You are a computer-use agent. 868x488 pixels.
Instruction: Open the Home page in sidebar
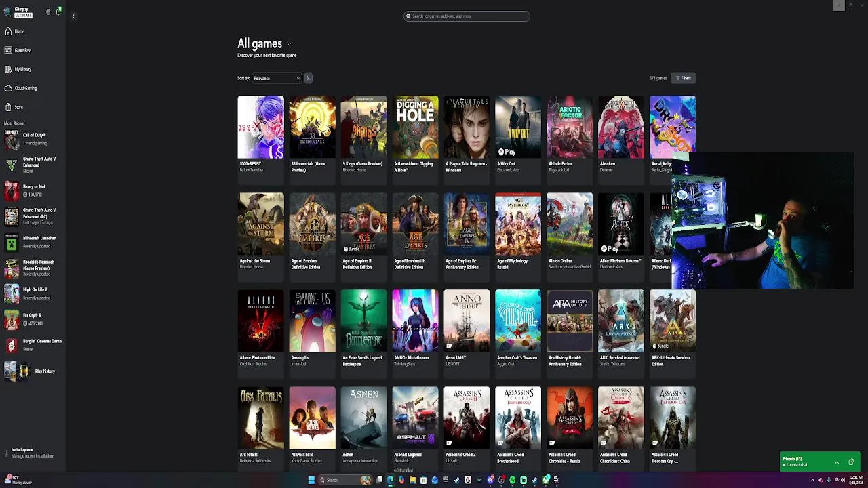[15, 31]
